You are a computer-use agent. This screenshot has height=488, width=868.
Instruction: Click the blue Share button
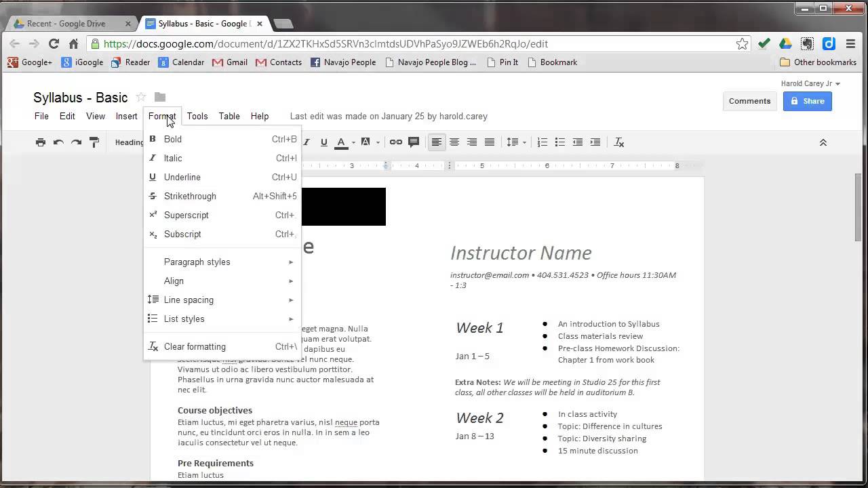pos(807,101)
